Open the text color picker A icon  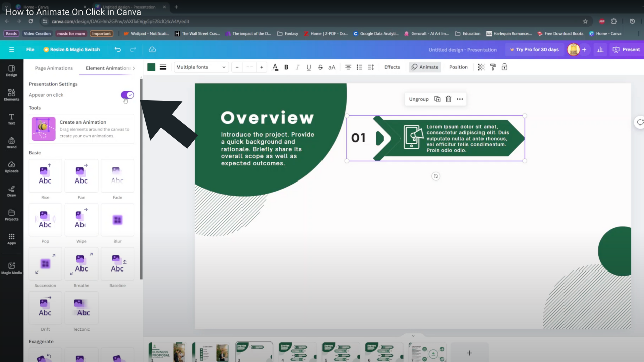(275, 67)
